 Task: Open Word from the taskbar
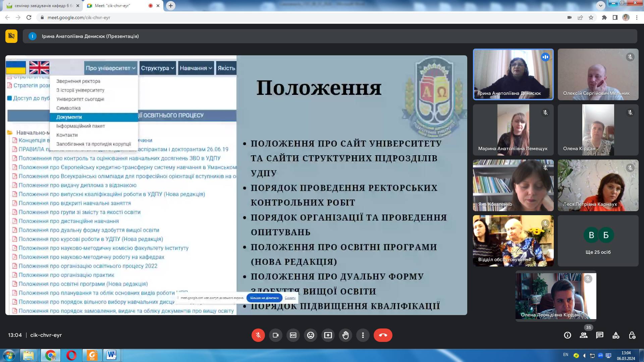[111, 355]
